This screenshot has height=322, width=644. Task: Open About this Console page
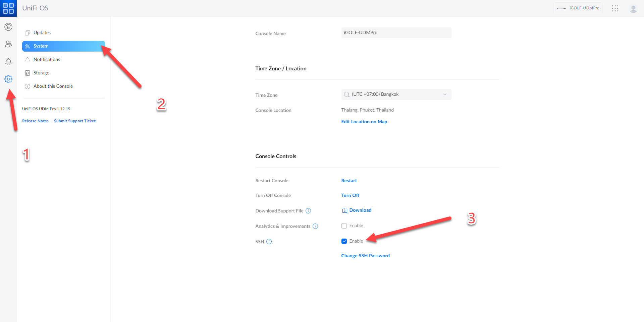click(x=64, y=86)
